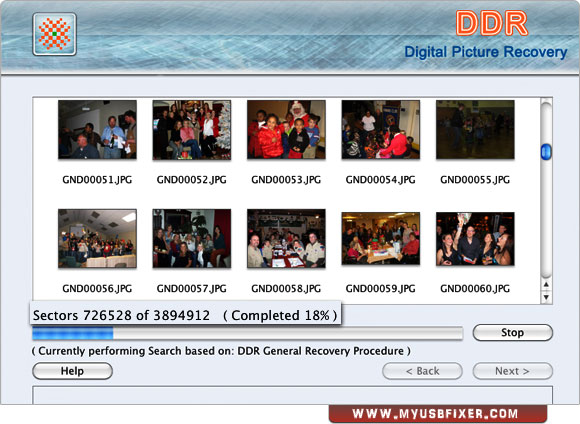Click the GND00060.JPG file name
Viewport: 580px width, 424px height.
(x=475, y=289)
